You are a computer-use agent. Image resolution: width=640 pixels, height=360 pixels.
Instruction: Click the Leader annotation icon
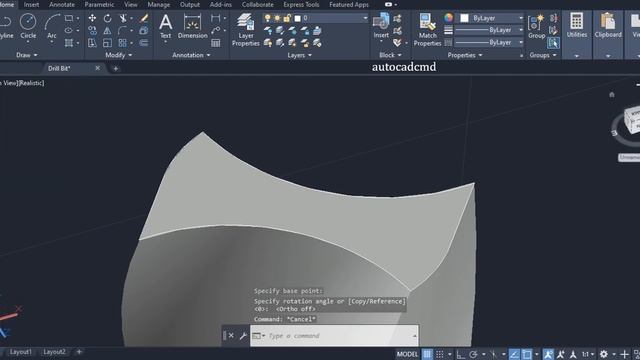coord(216,31)
